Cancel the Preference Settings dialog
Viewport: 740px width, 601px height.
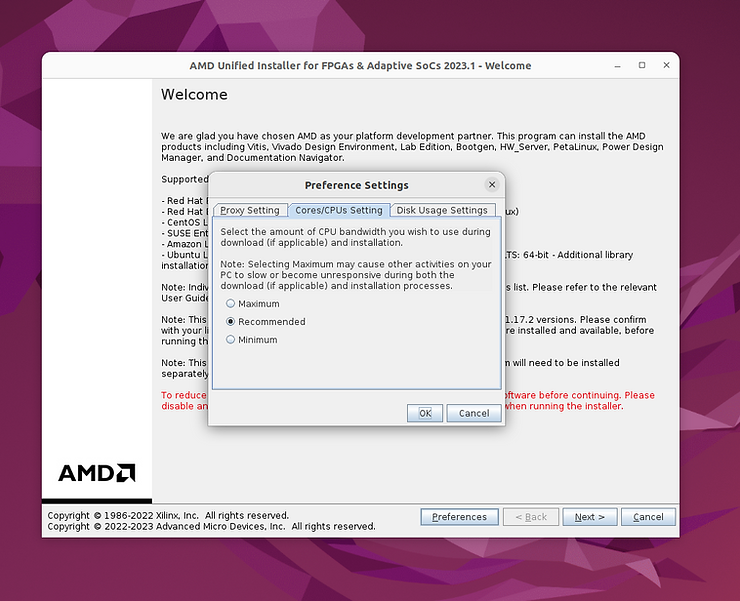coord(474,413)
